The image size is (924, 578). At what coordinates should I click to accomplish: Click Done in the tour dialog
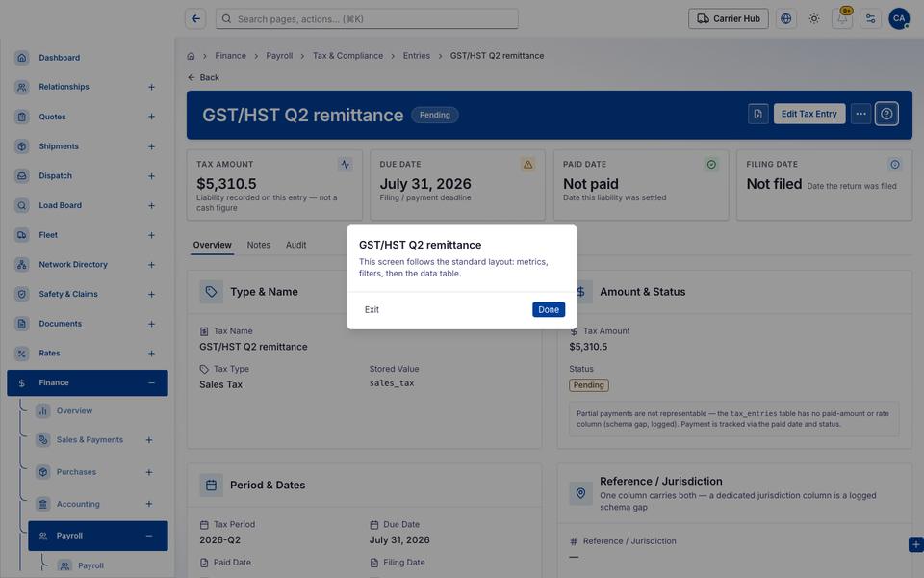(x=549, y=309)
